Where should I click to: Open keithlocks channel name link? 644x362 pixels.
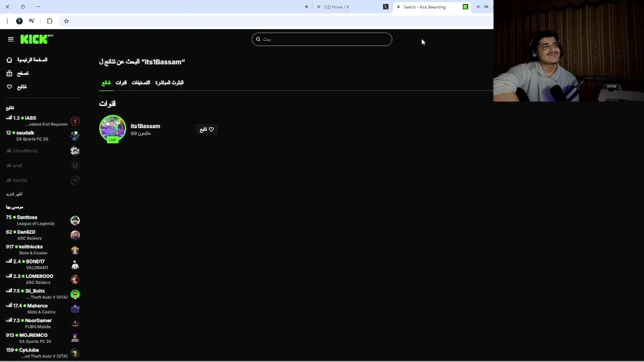[31, 247]
